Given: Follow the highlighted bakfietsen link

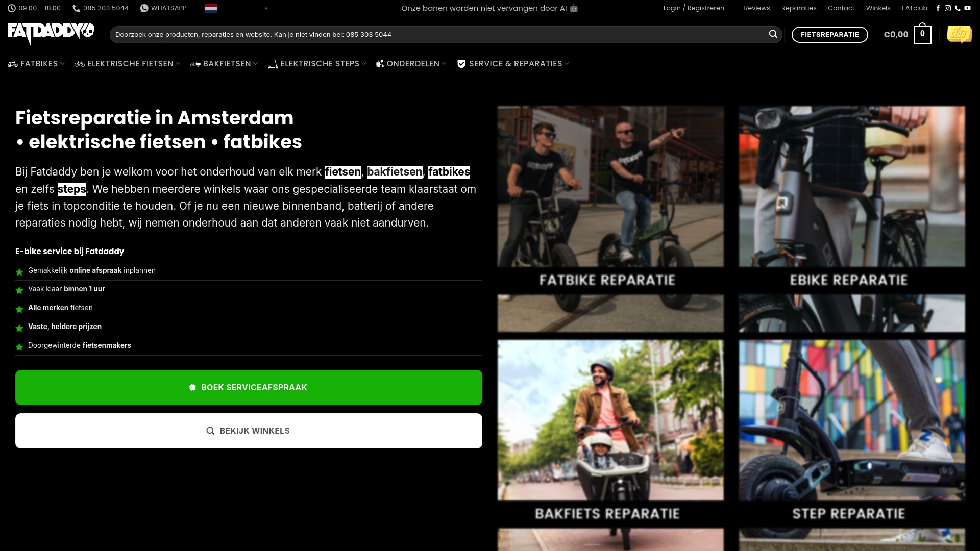Looking at the screenshot, I should (x=395, y=172).
